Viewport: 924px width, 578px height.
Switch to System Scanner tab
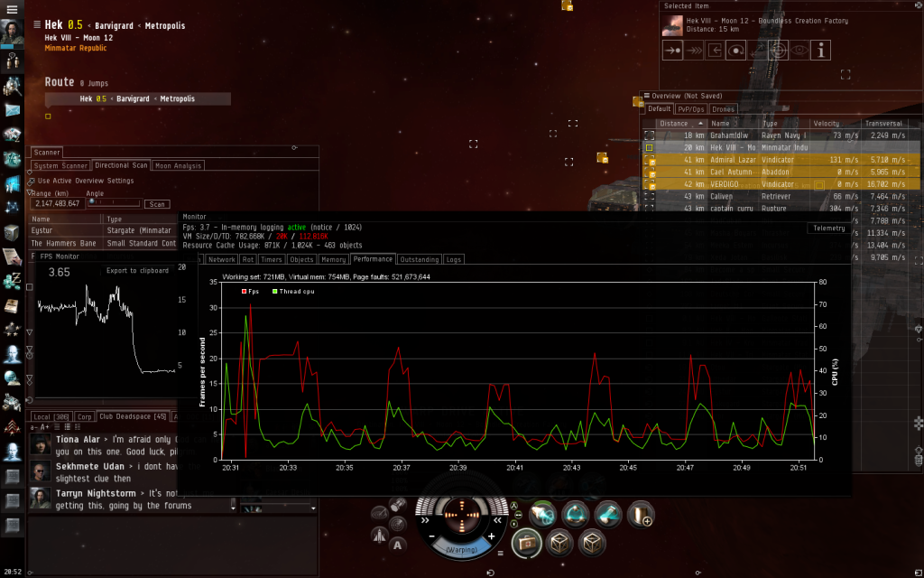pos(60,166)
